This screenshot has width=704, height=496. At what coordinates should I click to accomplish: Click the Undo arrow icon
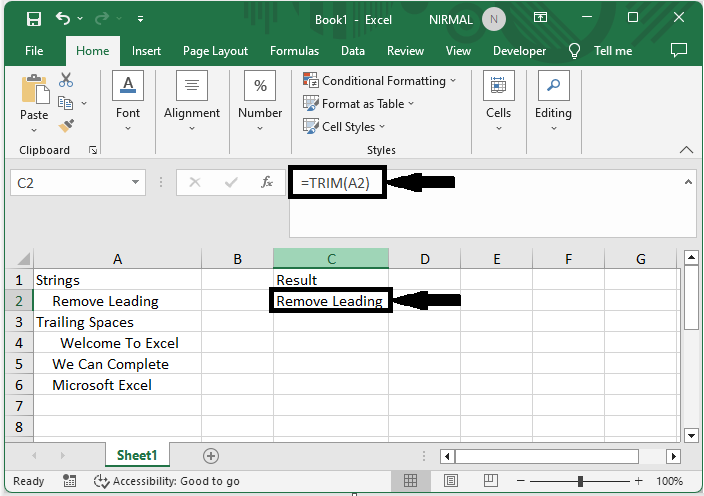63,18
